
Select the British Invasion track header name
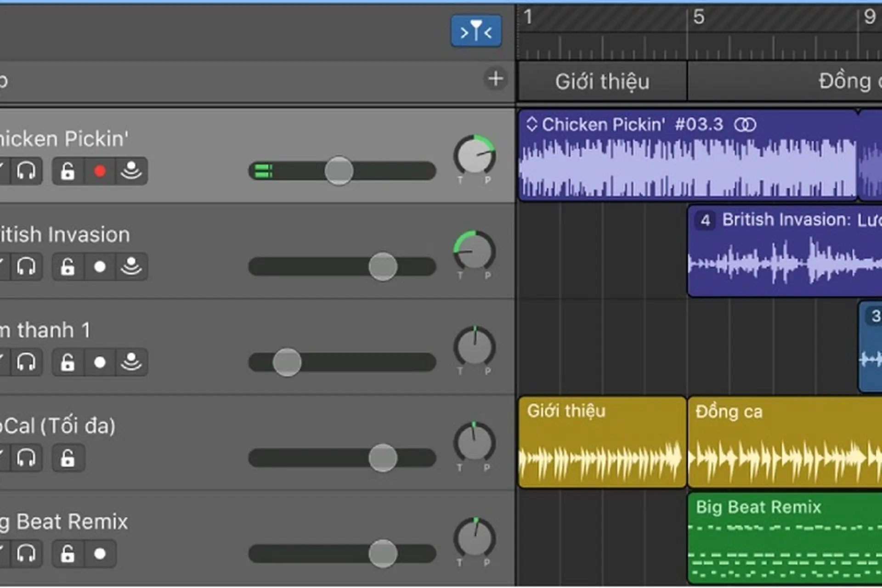point(65,234)
